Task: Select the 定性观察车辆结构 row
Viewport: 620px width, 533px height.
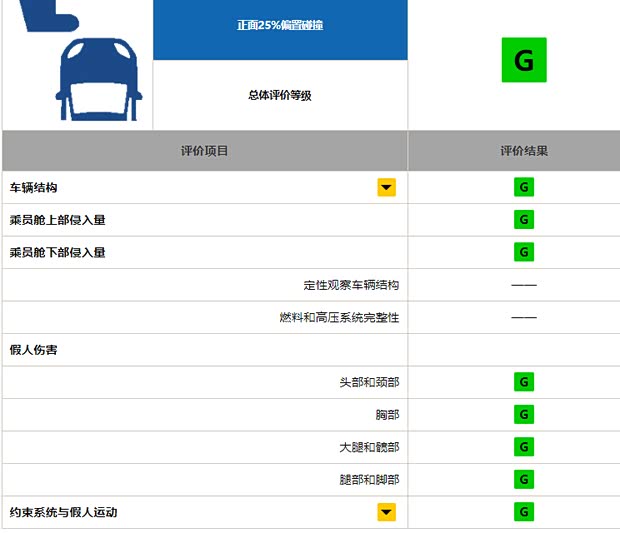Action: [x=351, y=285]
